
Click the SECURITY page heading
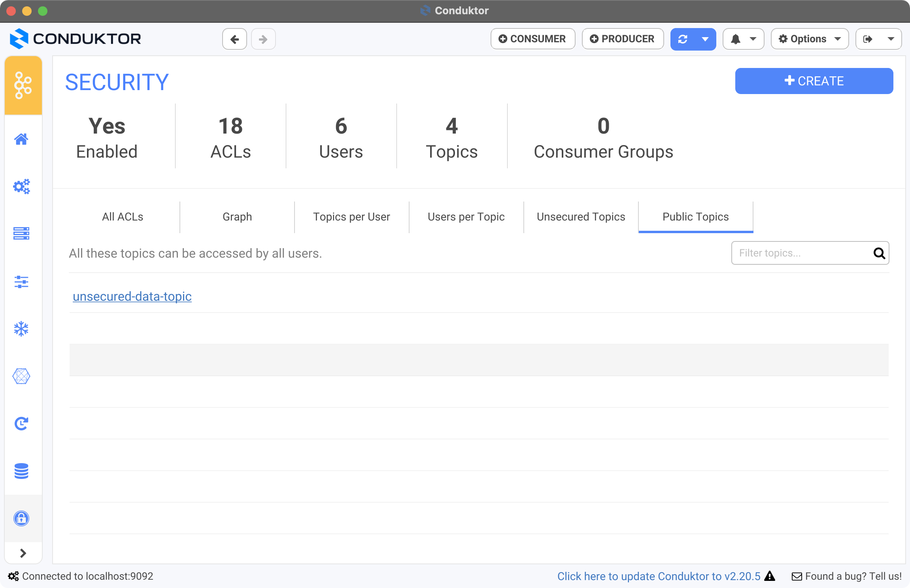(x=117, y=82)
